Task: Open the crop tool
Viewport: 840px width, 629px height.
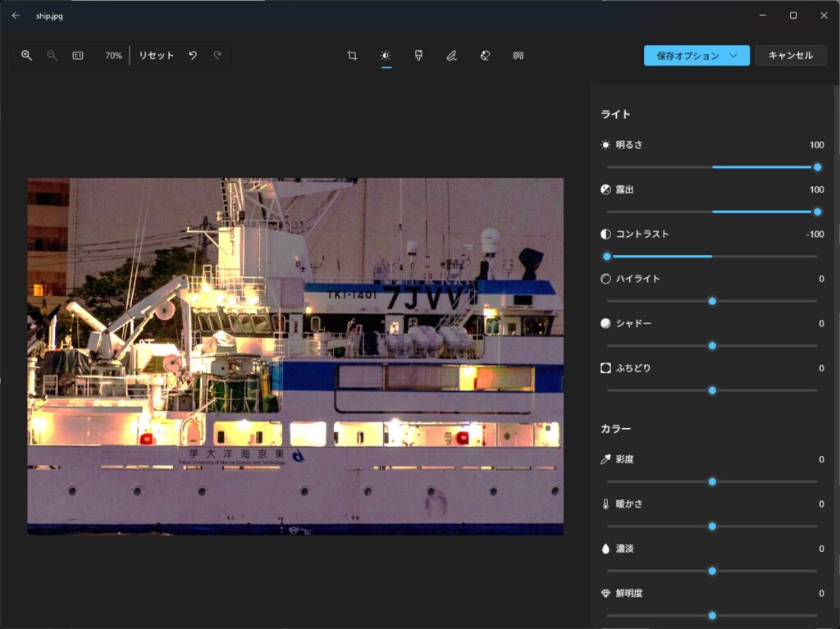Action: click(x=352, y=55)
